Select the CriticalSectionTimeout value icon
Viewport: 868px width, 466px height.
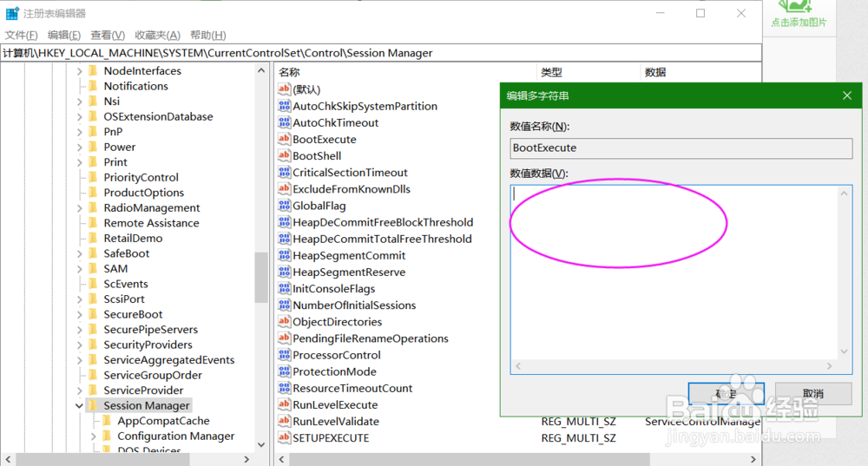284,172
